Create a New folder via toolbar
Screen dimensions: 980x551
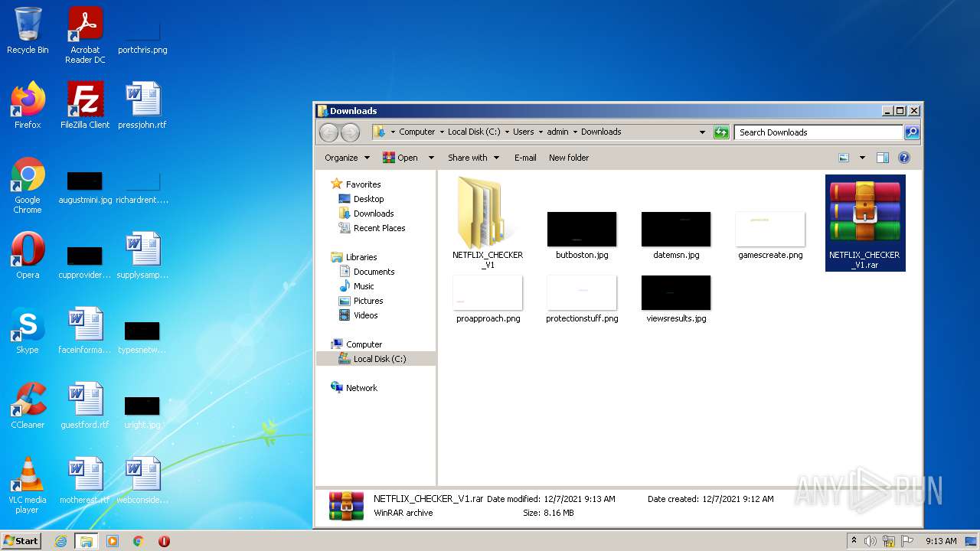[x=569, y=158]
